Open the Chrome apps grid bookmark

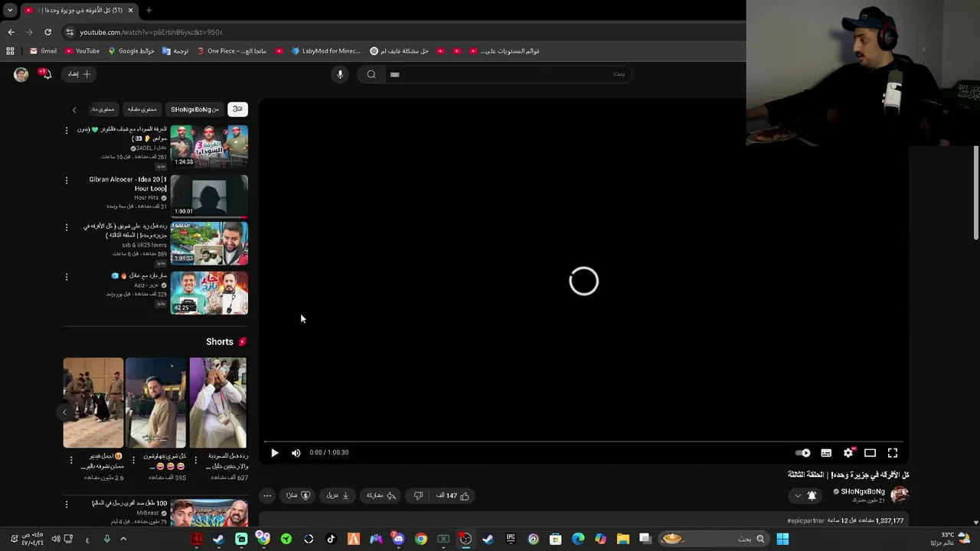(x=10, y=51)
